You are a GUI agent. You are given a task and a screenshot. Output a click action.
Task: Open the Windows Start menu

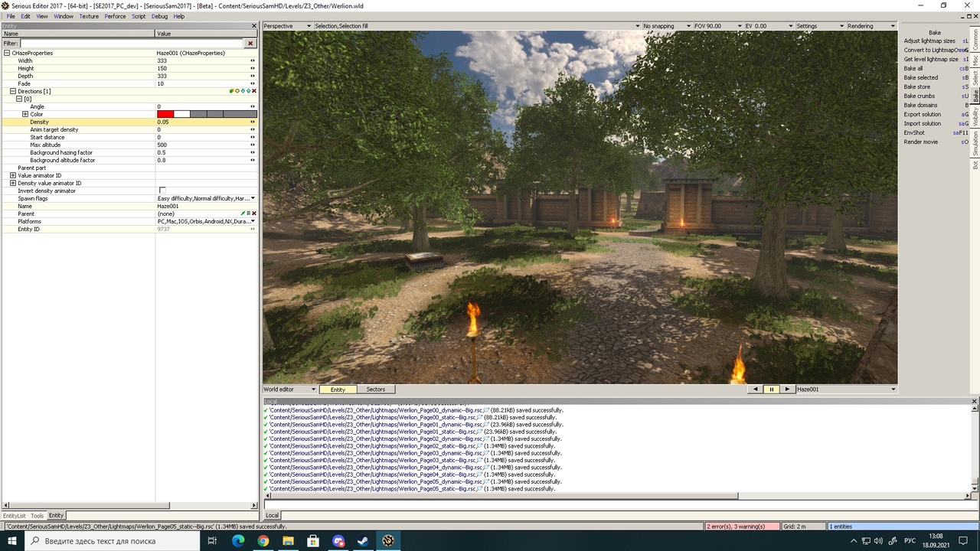coord(12,541)
